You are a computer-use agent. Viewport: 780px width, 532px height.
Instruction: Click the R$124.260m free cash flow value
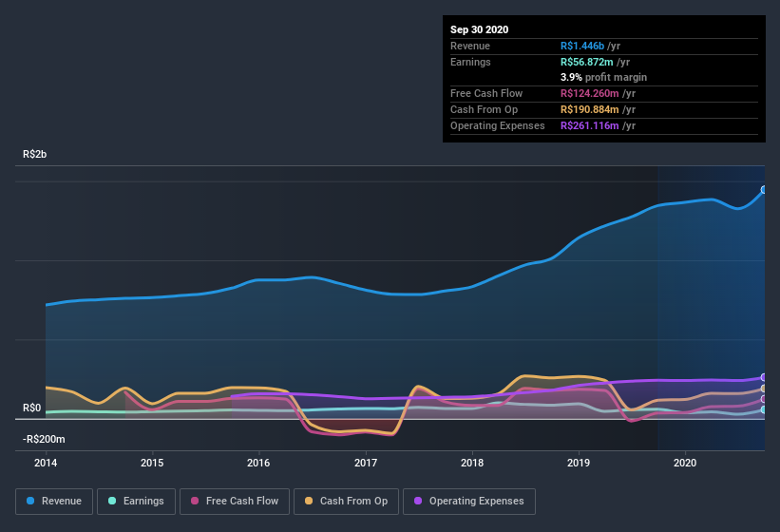click(x=589, y=93)
